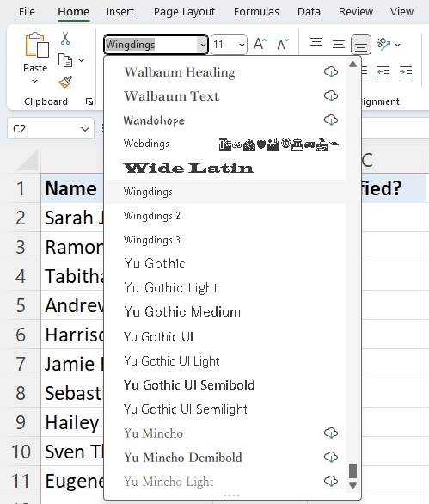This screenshot has width=429, height=504.
Task: Open the Name Box dropdown arrow
Action: pos(85,129)
